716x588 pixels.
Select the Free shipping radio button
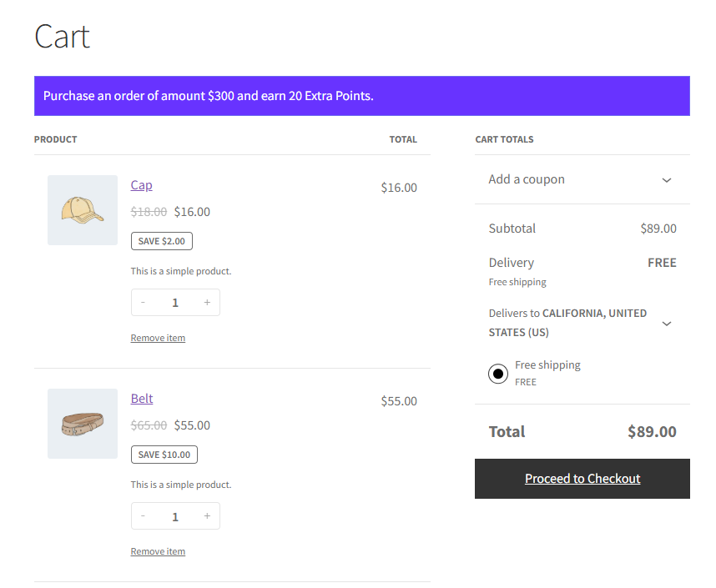(x=498, y=374)
